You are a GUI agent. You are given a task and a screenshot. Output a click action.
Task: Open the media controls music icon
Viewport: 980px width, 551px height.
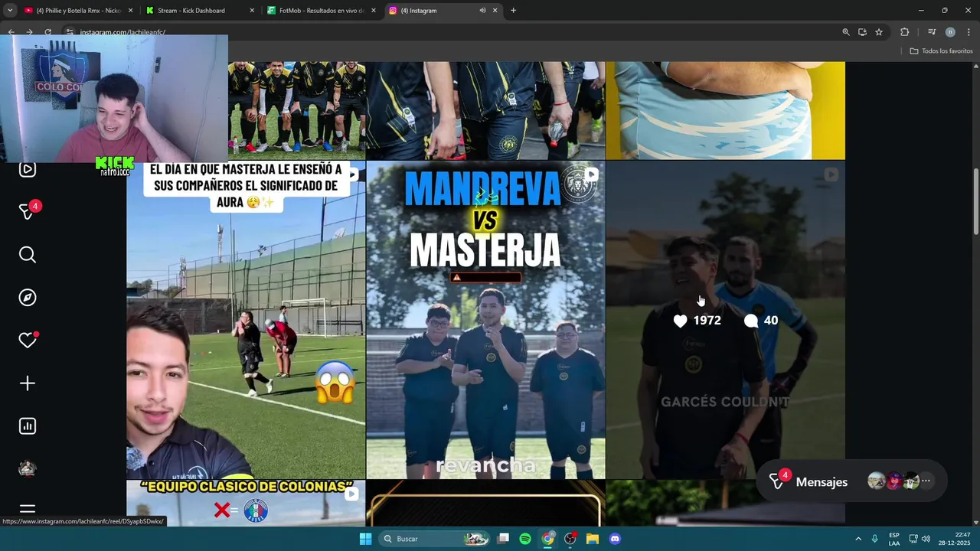(932, 32)
